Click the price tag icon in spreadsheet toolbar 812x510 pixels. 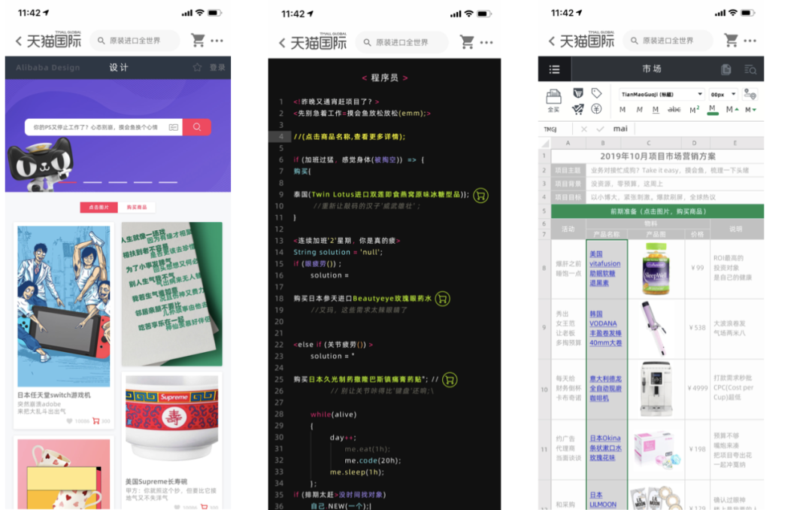tap(596, 93)
